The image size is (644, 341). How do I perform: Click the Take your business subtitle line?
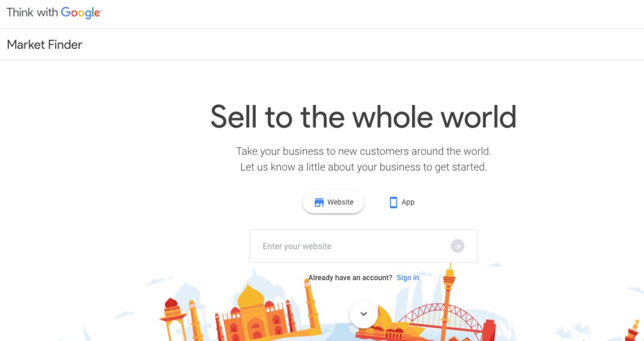pyautogui.click(x=363, y=151)
